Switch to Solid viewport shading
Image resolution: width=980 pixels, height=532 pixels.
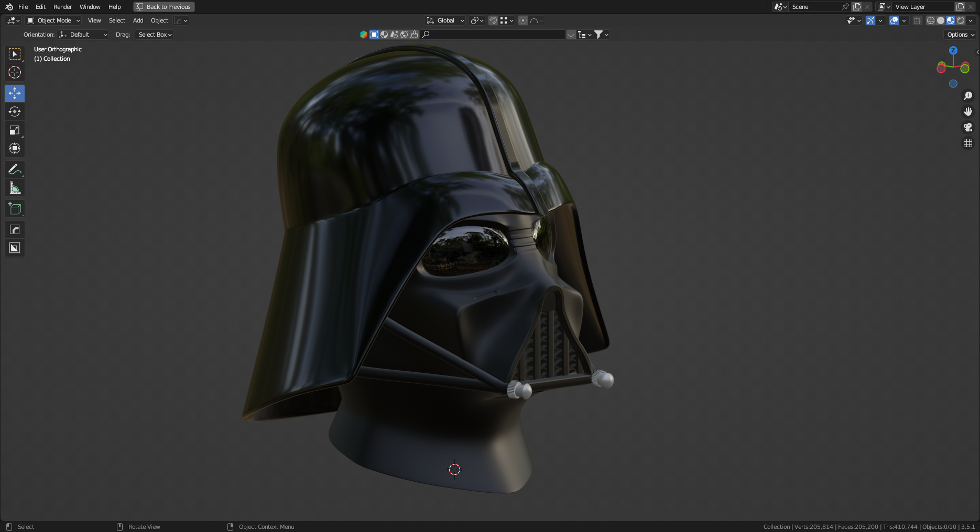941,20
